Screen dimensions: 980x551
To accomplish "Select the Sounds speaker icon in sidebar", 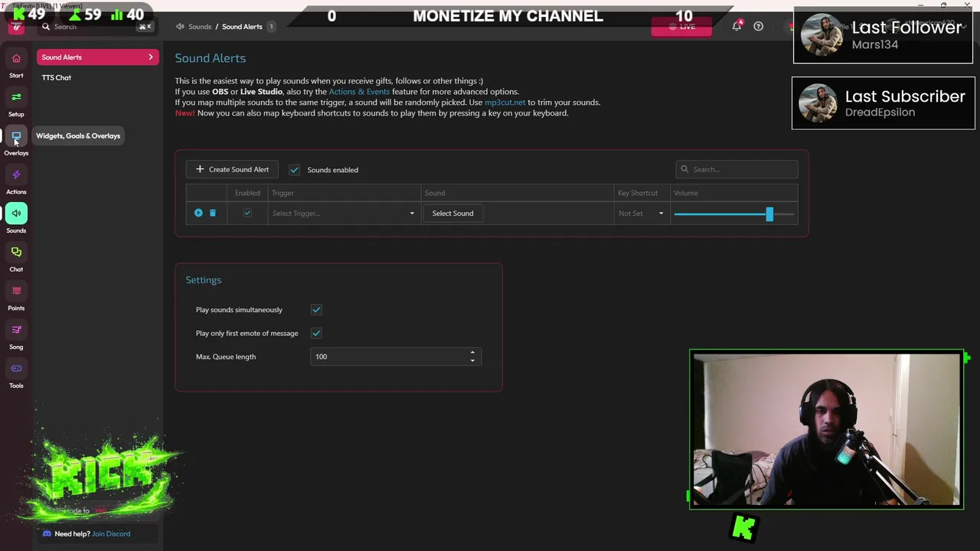I will pos(16,214).
